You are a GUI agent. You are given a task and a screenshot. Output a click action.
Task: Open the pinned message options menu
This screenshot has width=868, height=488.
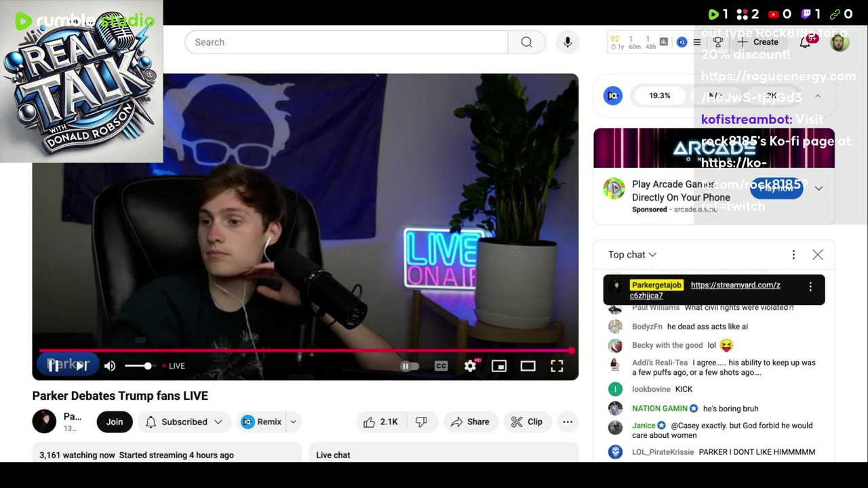point(810,287)
